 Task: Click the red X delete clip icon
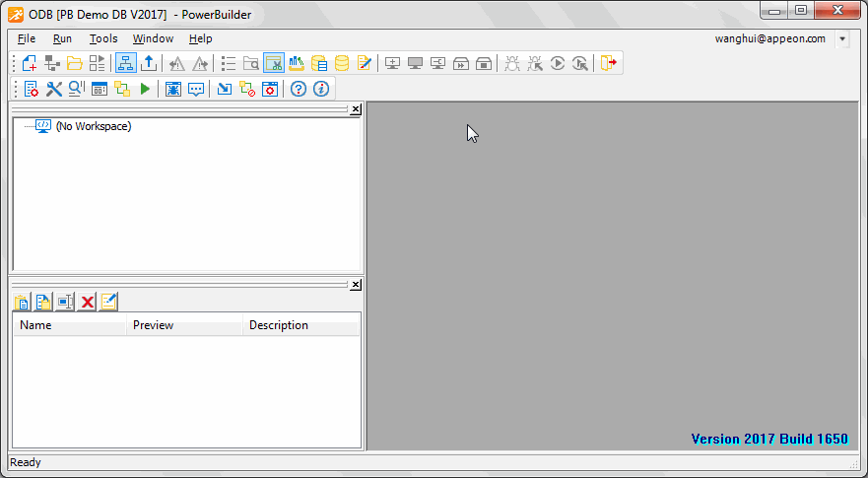point(88,302)
